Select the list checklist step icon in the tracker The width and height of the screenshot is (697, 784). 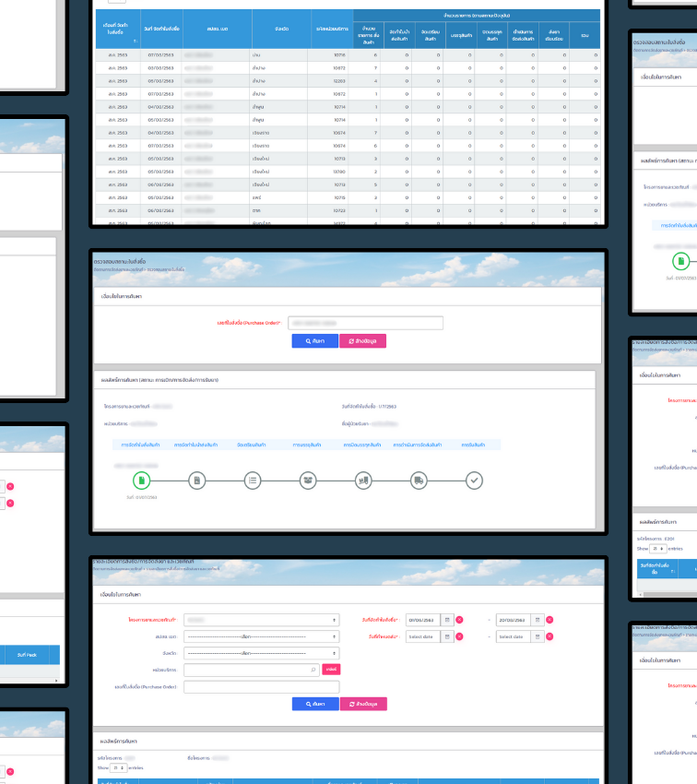click(x=253, y=481)
